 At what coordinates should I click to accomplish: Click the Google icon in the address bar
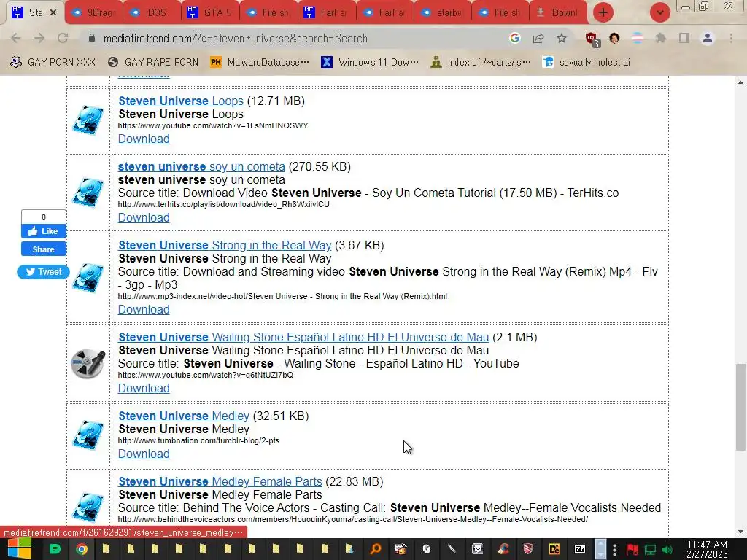click(514, 38)
